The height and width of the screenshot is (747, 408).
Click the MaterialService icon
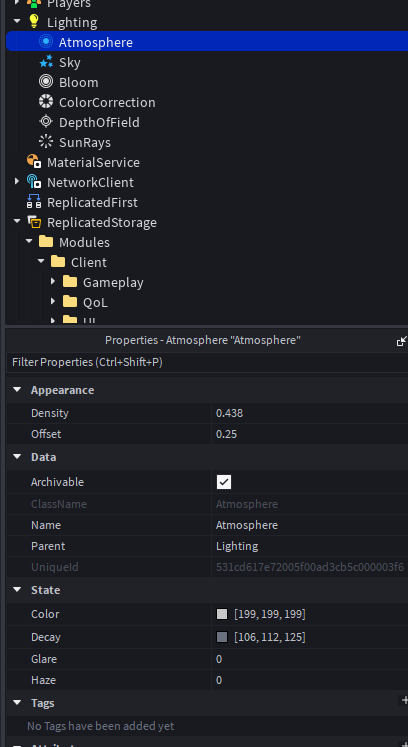(34, 162)
